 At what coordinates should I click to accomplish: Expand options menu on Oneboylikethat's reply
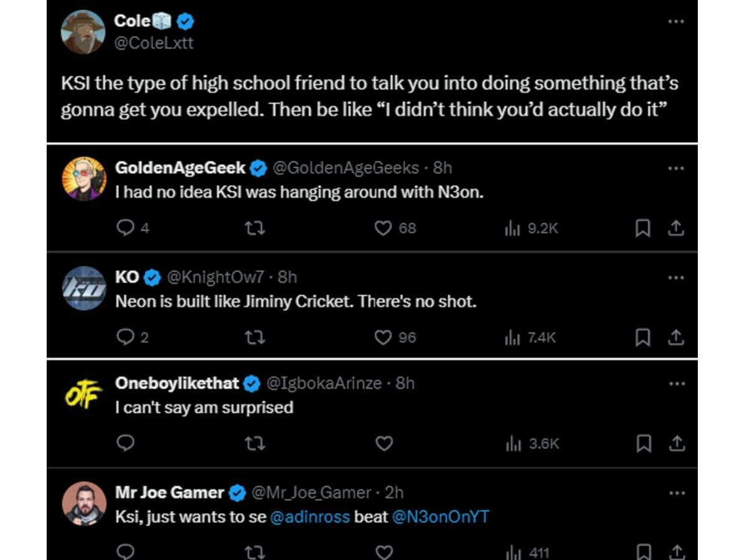click(x=676, y=385)
